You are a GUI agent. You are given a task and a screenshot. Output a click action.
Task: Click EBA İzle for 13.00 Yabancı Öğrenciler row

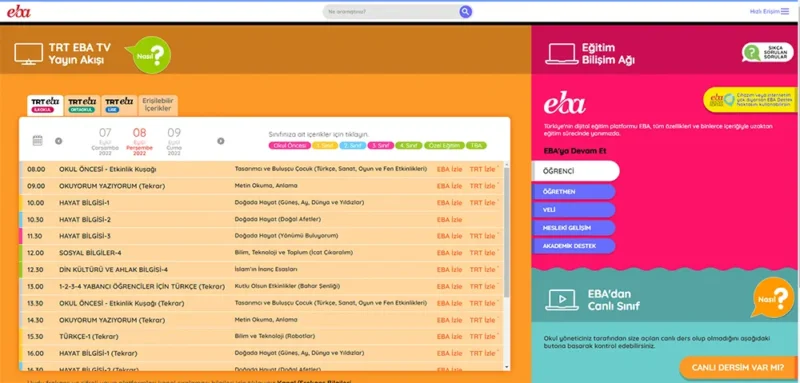point(449,287)
